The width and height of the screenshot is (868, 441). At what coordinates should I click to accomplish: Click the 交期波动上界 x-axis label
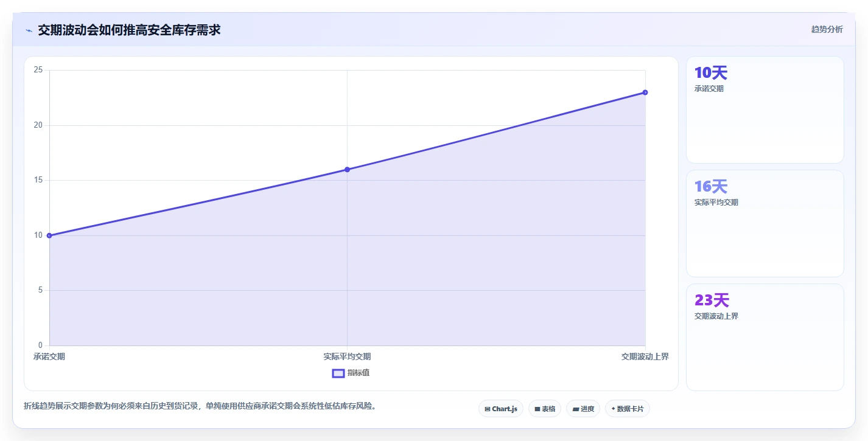click(x=645, y=356)
